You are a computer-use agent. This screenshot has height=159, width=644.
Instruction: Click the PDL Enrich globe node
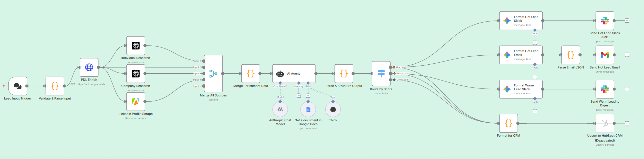click(x=89, y=67)
